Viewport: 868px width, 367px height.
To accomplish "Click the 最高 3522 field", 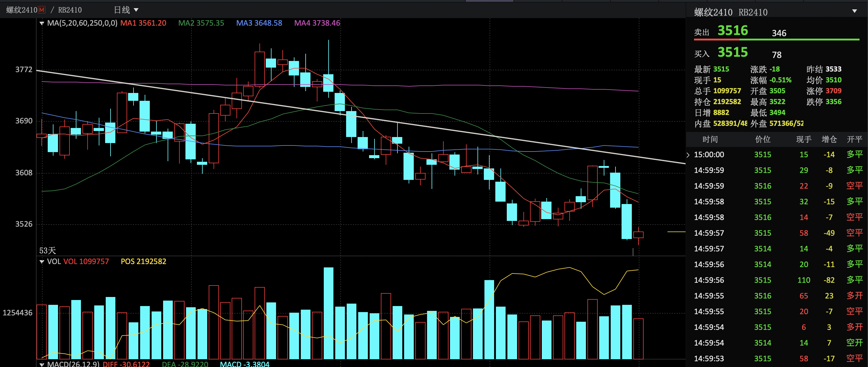I will click(768, 102).
